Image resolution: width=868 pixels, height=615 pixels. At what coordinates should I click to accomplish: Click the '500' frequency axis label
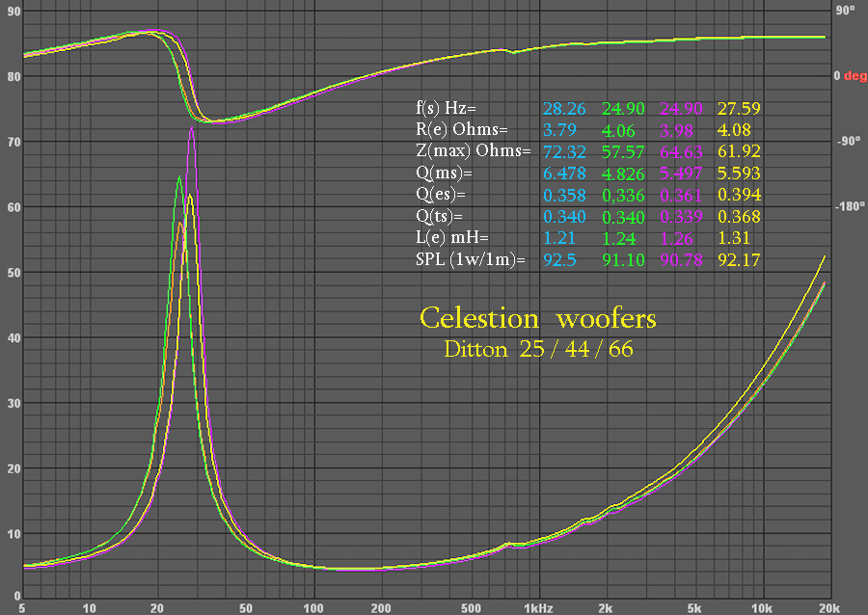[x=471, y=608]
